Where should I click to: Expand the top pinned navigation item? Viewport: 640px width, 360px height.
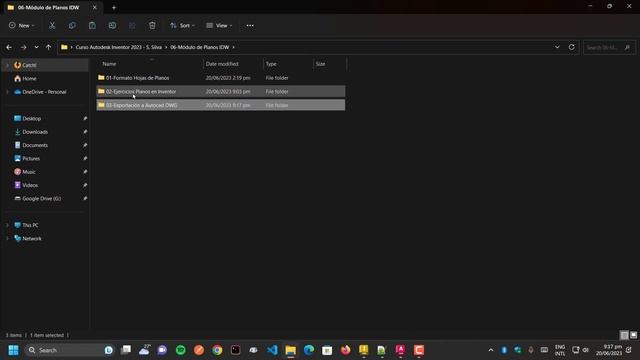click(7, 65)
